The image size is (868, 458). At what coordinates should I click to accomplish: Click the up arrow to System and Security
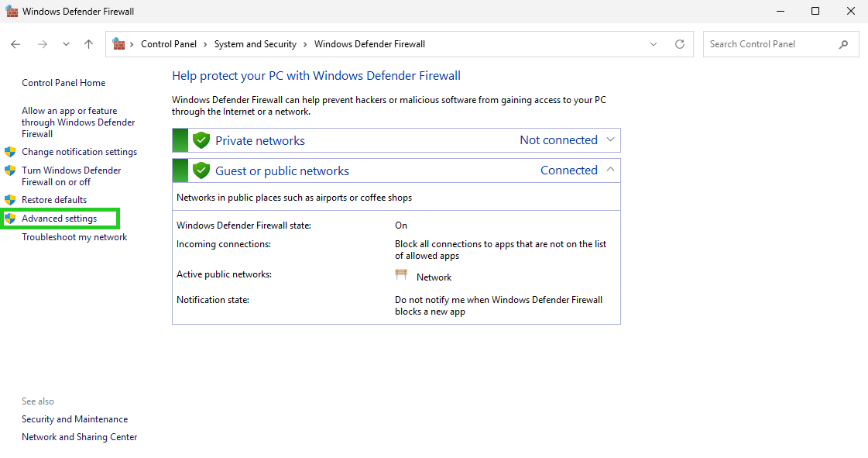88,44
